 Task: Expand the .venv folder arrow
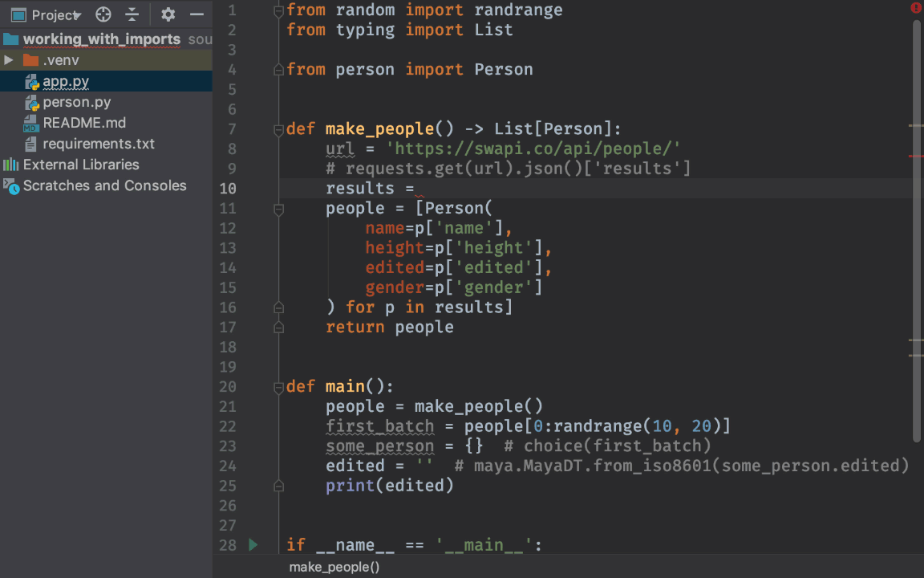[8, 60]
